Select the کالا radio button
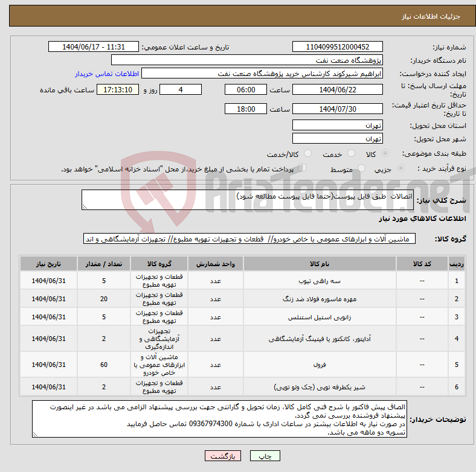This screenshot has width=476, height=472. pos(385,153)
